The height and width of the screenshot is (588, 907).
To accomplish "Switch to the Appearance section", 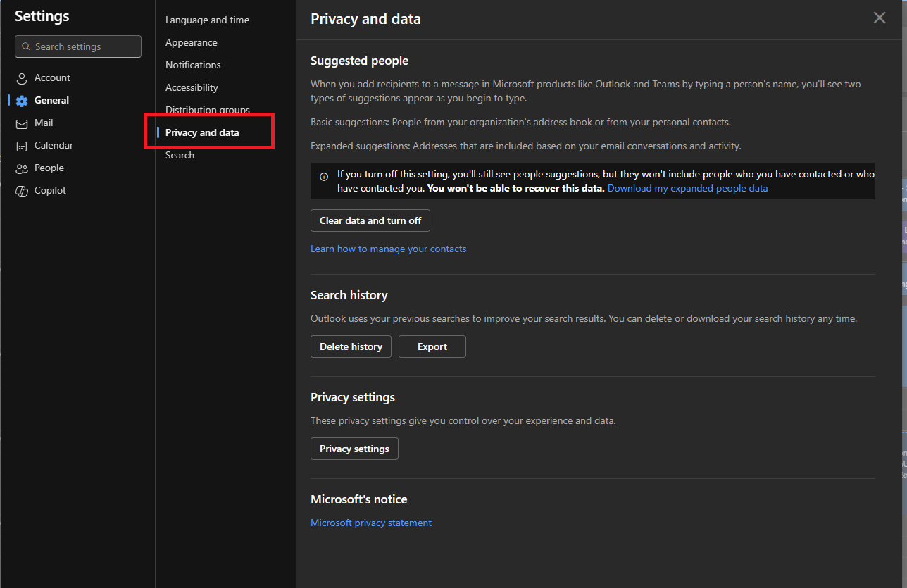I will (x=192, y=42).
